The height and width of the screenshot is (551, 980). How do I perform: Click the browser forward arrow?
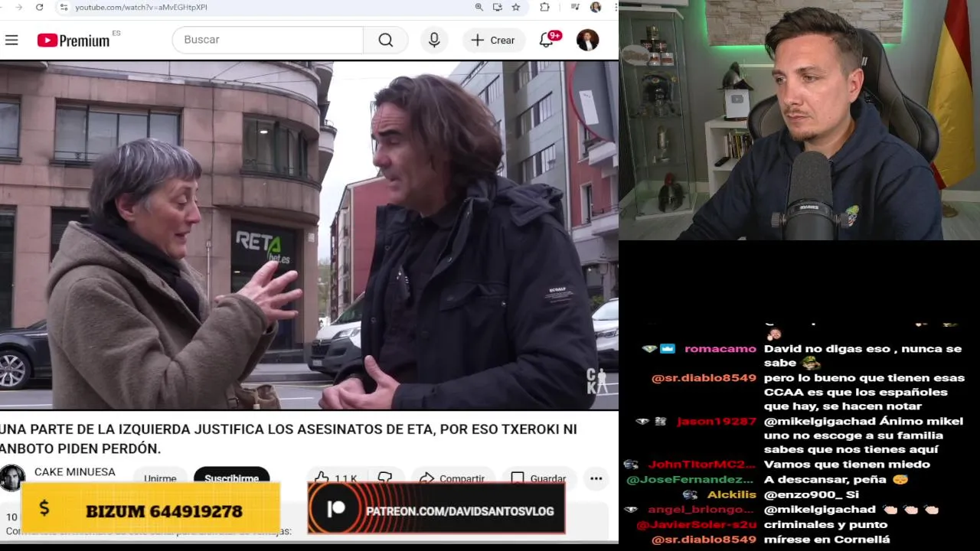18,7
